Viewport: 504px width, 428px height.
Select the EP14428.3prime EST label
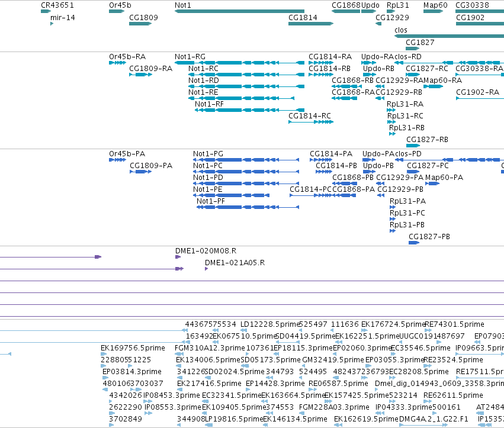click(275, 384)
